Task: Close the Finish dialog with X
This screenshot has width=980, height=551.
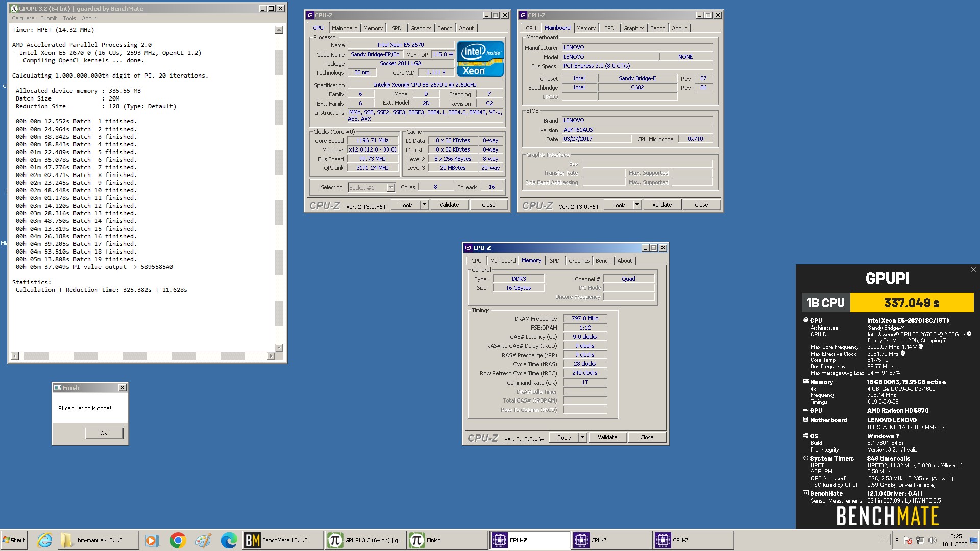Action: [122, 388]
